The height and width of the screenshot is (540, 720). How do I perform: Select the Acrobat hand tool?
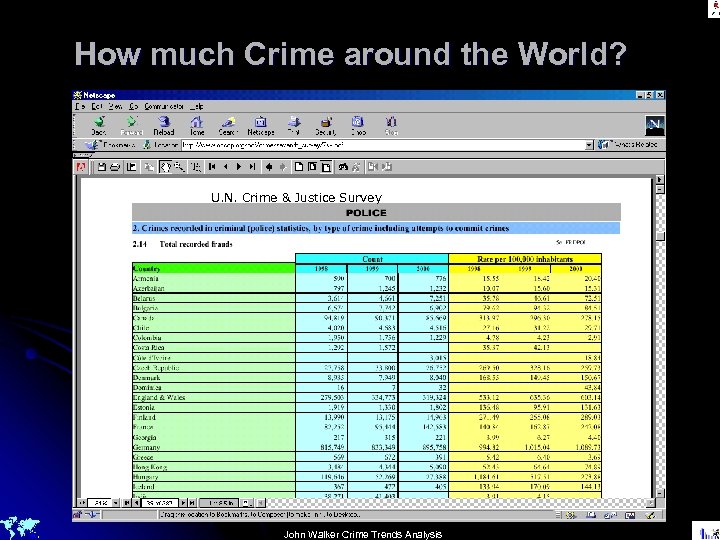165,167
